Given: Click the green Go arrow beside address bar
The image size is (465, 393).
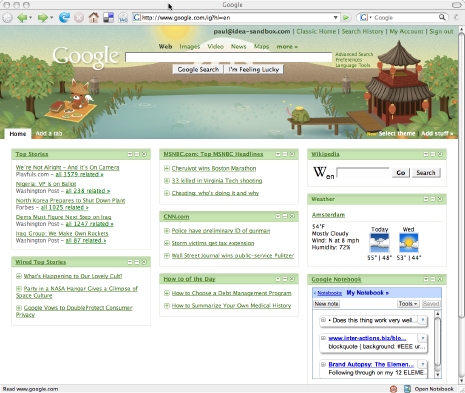Looking at the screenshot, I should 346,17.
